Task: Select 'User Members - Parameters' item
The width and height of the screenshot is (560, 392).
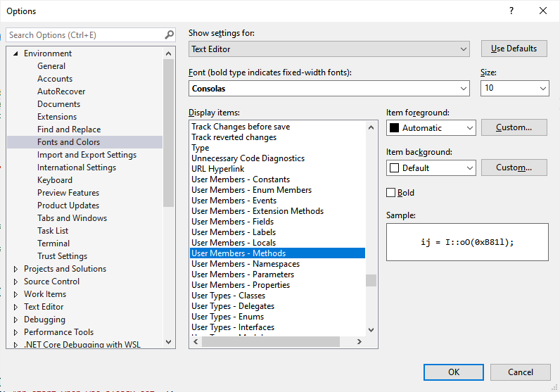Action: (277, 274)
